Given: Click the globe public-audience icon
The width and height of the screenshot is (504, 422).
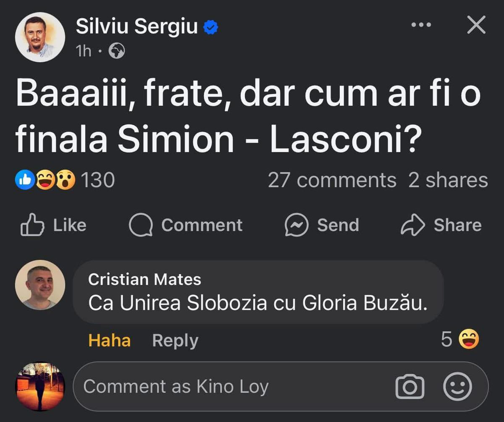Looking at the screenshot, I should point(117,51).
